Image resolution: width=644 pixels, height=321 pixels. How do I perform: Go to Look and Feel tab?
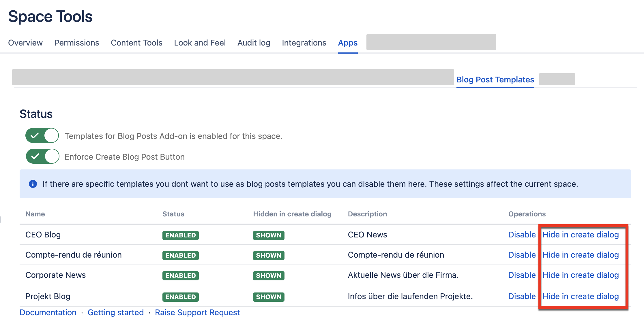pos(200,43)
